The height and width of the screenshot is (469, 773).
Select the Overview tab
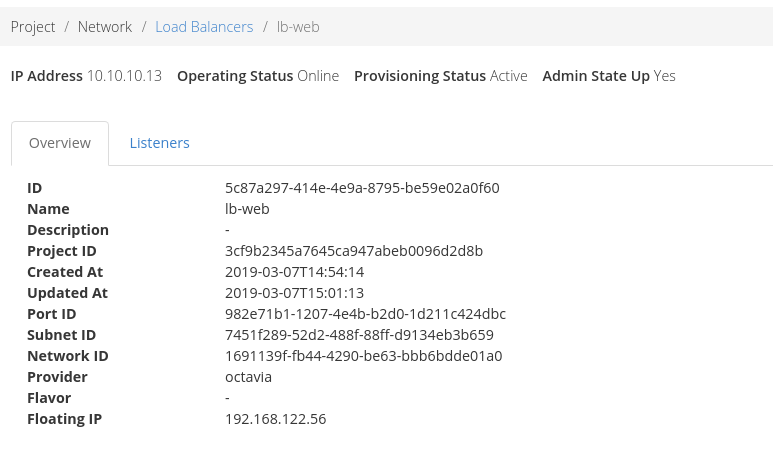tap(60, 143)
